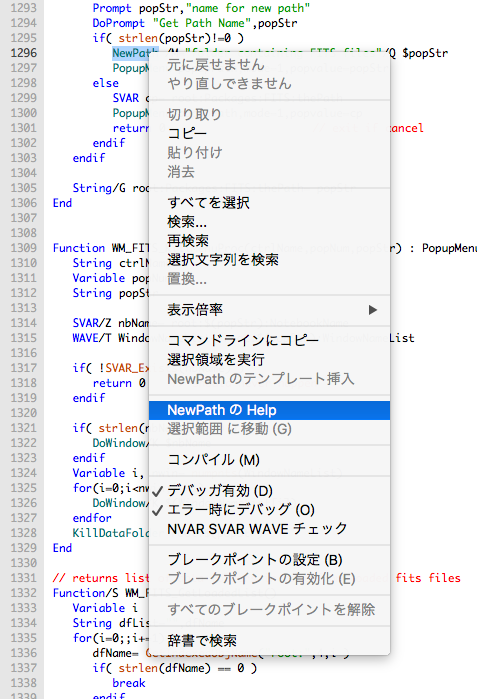477x699 pixels.
Task: Click "fits files" comment text on line 1331
Action: click(428, 578)
